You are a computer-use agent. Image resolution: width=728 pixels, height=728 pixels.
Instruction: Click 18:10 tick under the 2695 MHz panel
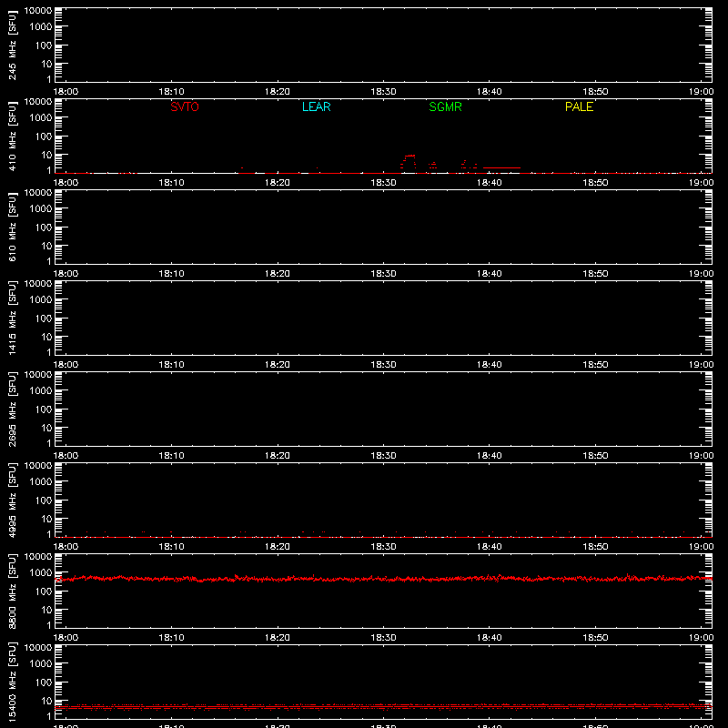coord(172,456)
